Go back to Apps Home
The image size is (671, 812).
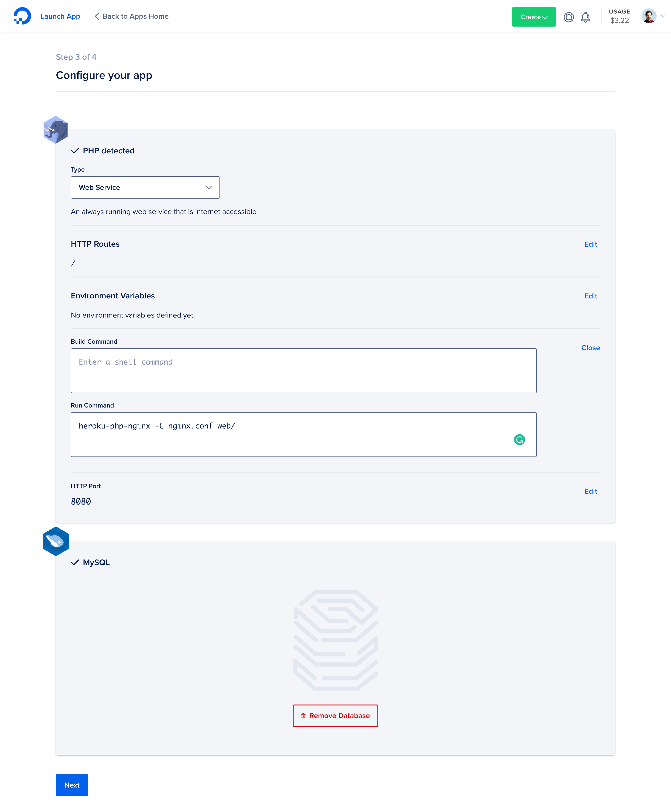coord(132,16)
